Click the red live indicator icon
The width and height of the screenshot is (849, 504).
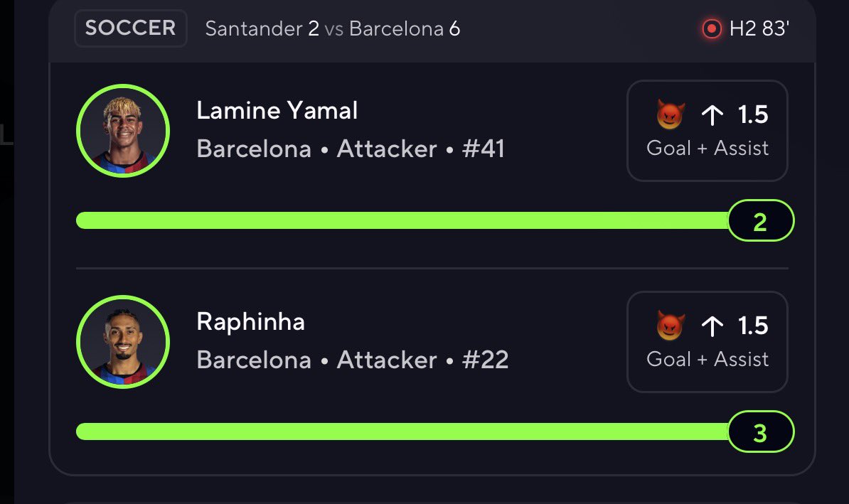click(x=712, y=28)
